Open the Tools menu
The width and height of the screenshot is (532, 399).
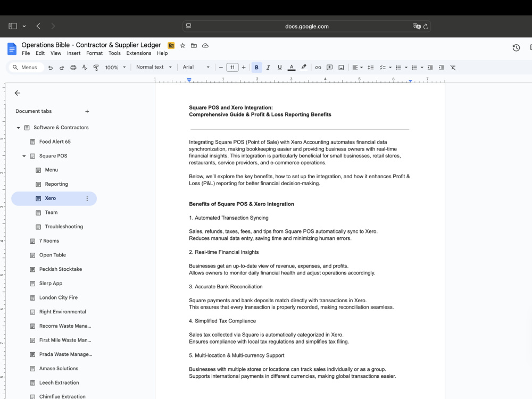click(x=114, y=53)
